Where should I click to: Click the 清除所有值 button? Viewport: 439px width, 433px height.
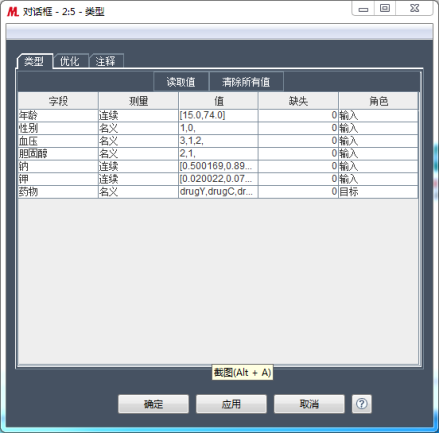246,82
